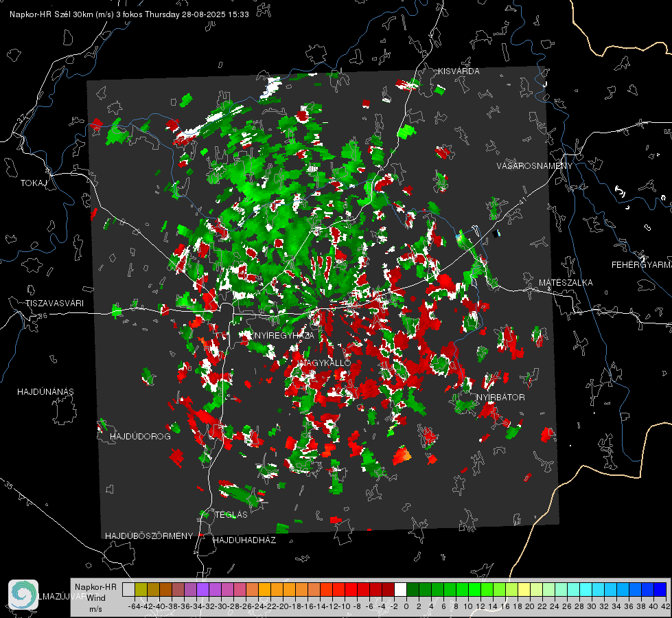Click the HAJDÚBÖSZÖRMÉNY city label

tap(149, 536)
